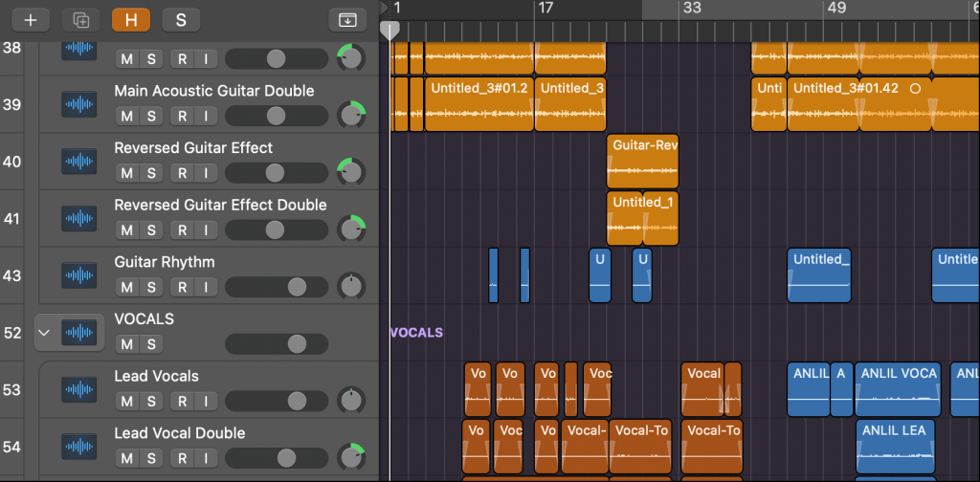The width and height of the screenshot is (980, 482).
Task: Collapse the VOCALS track stack
Action: [43, 333]
